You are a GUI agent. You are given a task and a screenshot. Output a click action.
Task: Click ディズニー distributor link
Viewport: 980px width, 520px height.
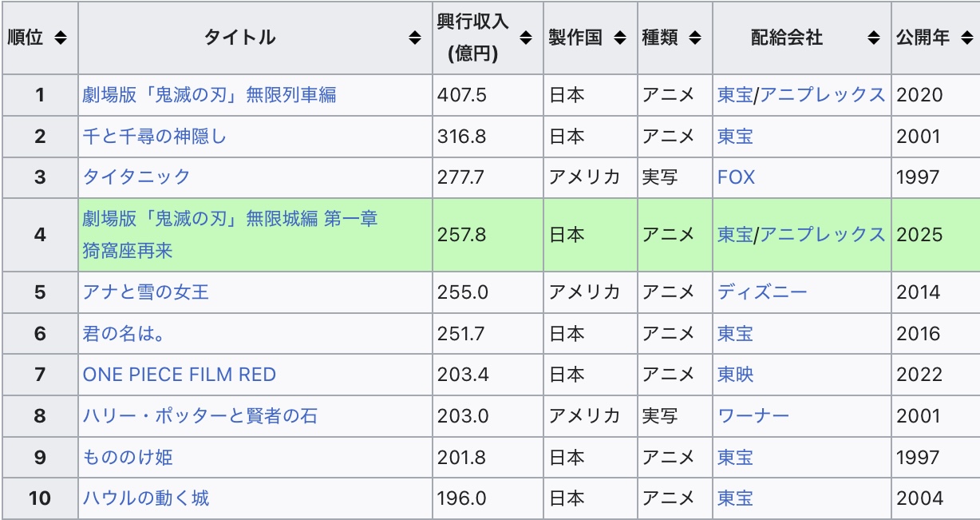click(x=762, y=292)
